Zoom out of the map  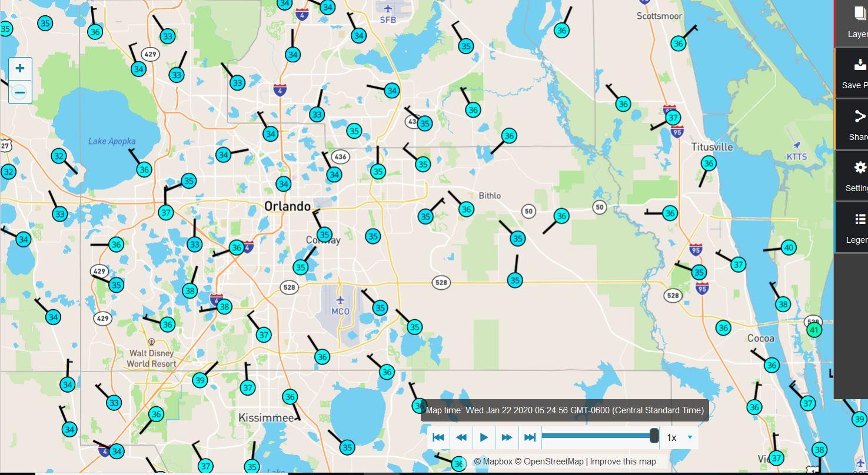[20, 92]
